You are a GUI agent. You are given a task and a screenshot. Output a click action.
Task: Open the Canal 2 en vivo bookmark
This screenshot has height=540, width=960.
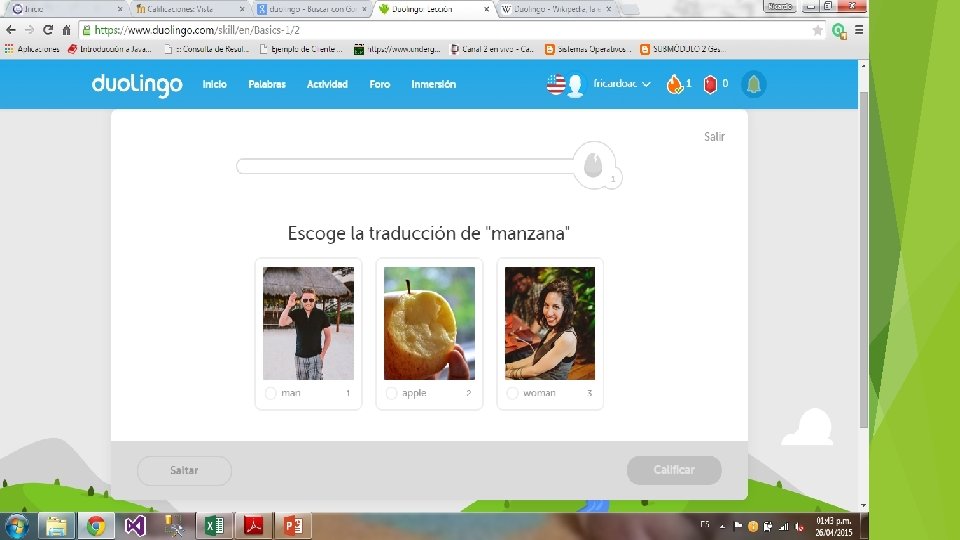[x=493, y=49]
